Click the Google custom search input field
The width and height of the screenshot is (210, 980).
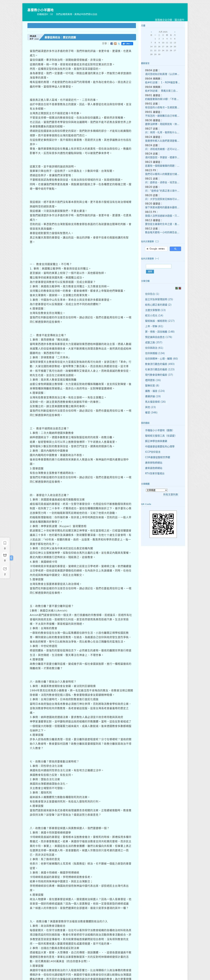click(x=156, y=249)
